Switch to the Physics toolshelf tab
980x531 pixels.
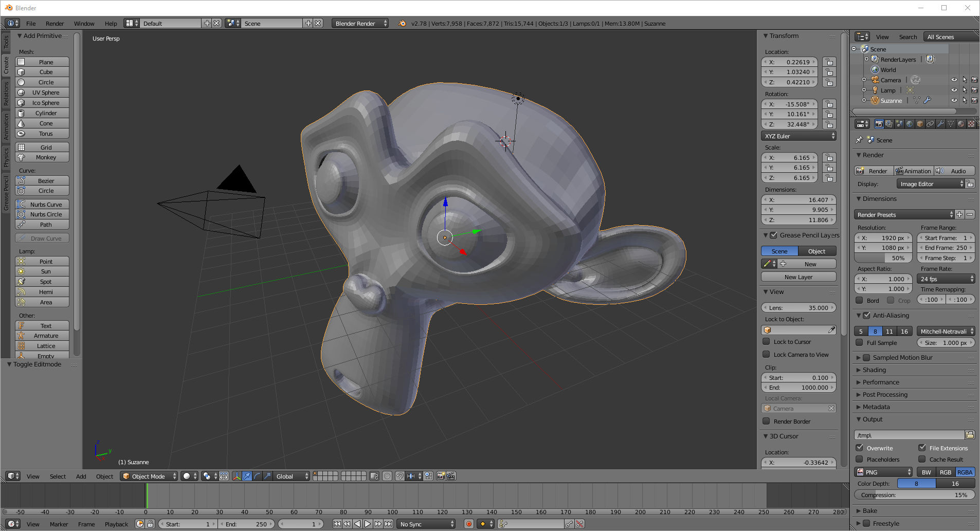click(6, 157)
